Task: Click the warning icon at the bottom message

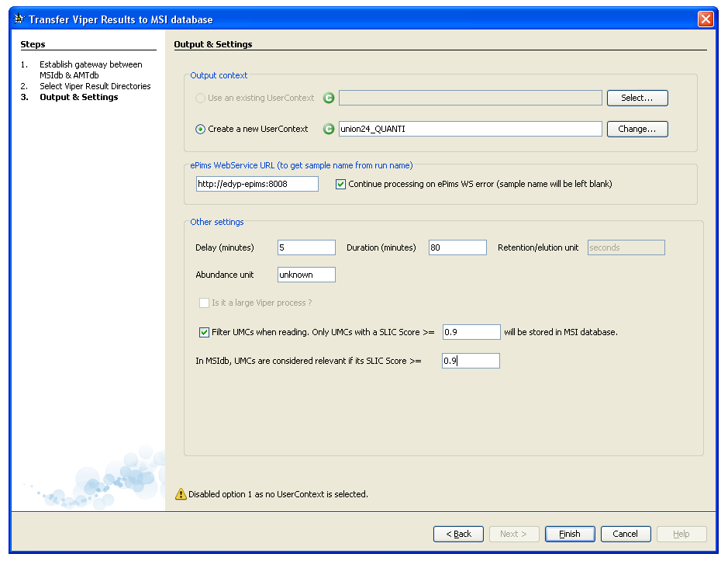Action: click(x=181, y=493)
